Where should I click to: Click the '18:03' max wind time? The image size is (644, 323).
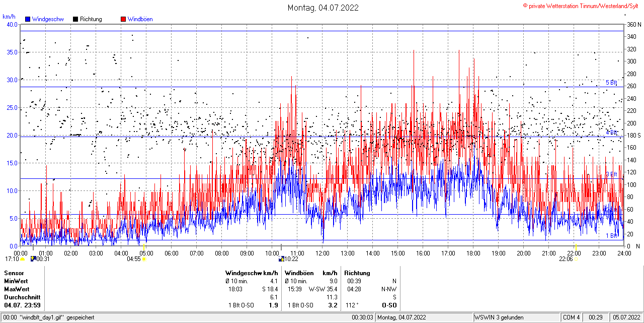pyautogui.click(x=236, y=289)
